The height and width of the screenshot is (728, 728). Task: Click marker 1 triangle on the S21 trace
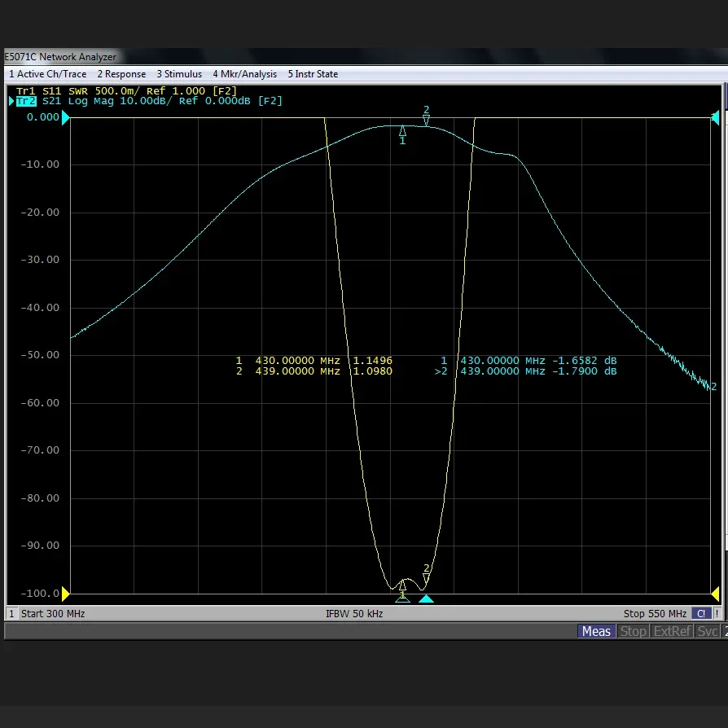tap(402, 130)
